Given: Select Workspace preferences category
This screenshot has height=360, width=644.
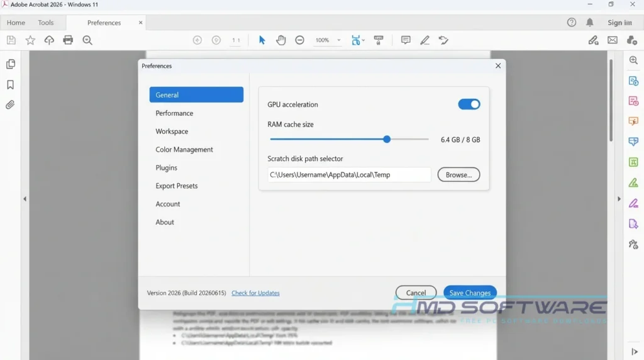Looking at the screenshot, I should 172,132.
